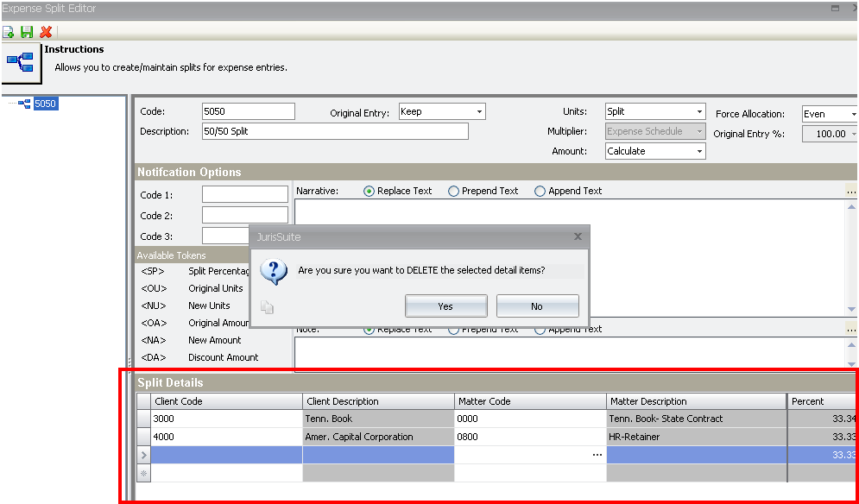The height and width of the screenshot is (504, 859).
Task: Open the Force Allocation Even dropdown
Action: click(852, 114)
